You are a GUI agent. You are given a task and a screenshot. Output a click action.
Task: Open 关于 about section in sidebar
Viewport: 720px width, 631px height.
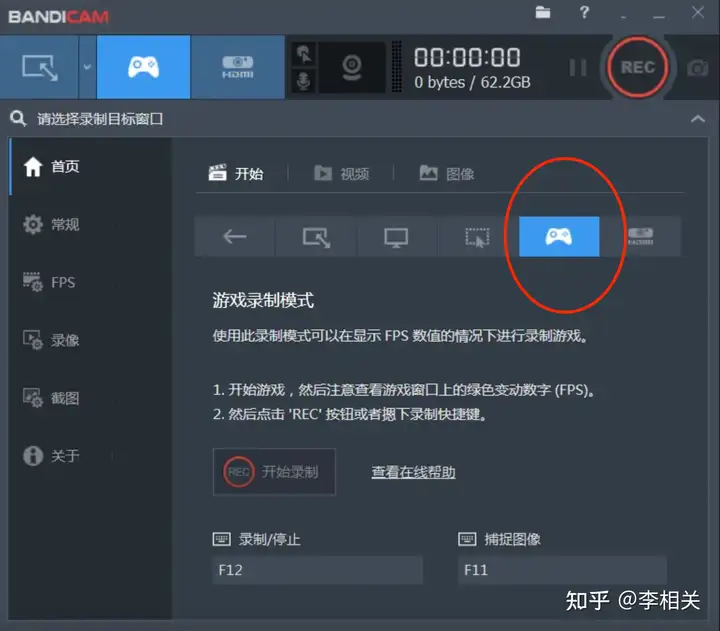tap(90, 456)
